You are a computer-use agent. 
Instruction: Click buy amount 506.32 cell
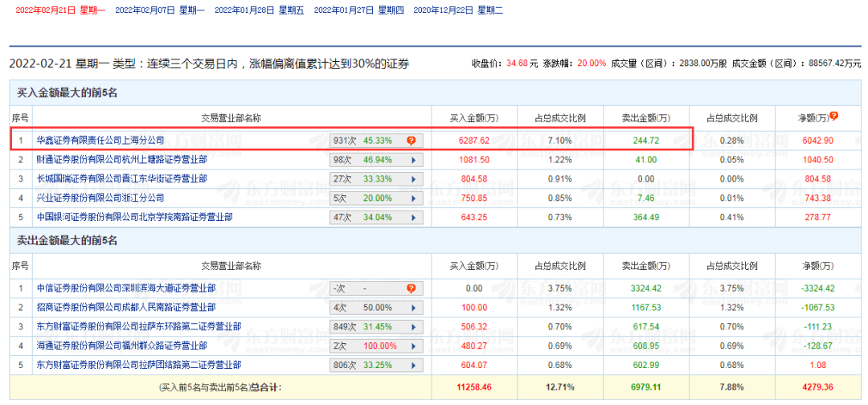[474, 326]
